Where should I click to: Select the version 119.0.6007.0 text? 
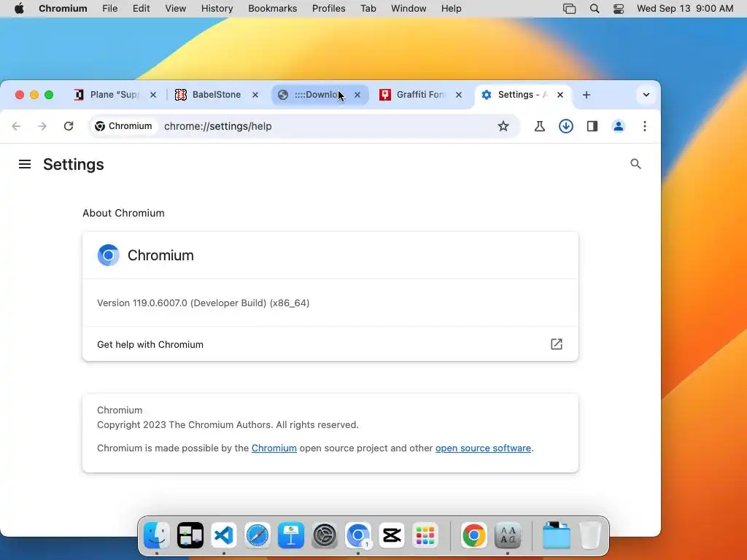pos(204,303)
